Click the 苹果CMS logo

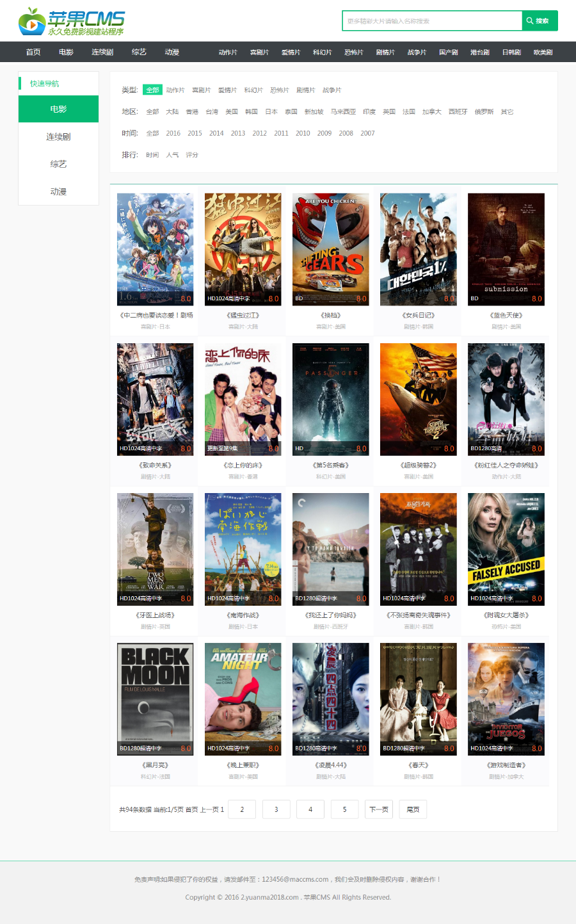(x=71, y=21)
